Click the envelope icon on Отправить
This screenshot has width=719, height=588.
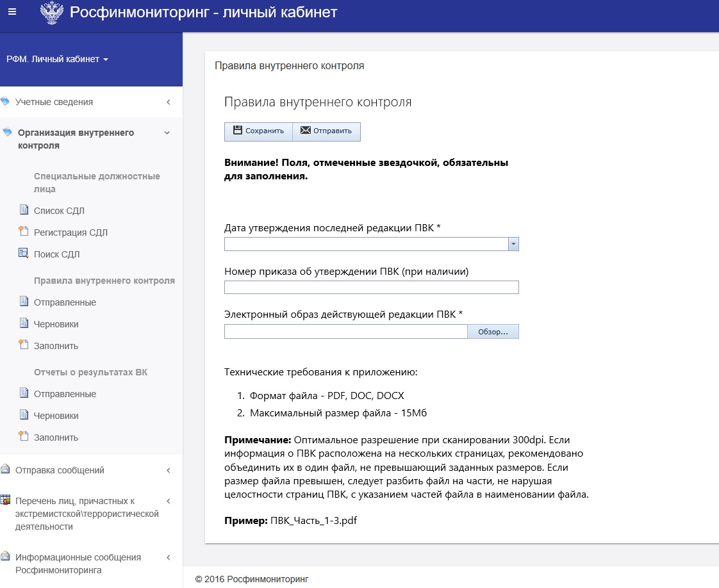coord(306,130)
